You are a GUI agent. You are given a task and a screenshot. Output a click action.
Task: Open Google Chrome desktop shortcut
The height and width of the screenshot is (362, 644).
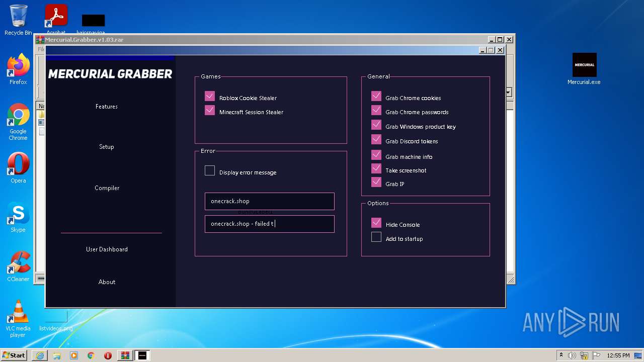point(18,122)
